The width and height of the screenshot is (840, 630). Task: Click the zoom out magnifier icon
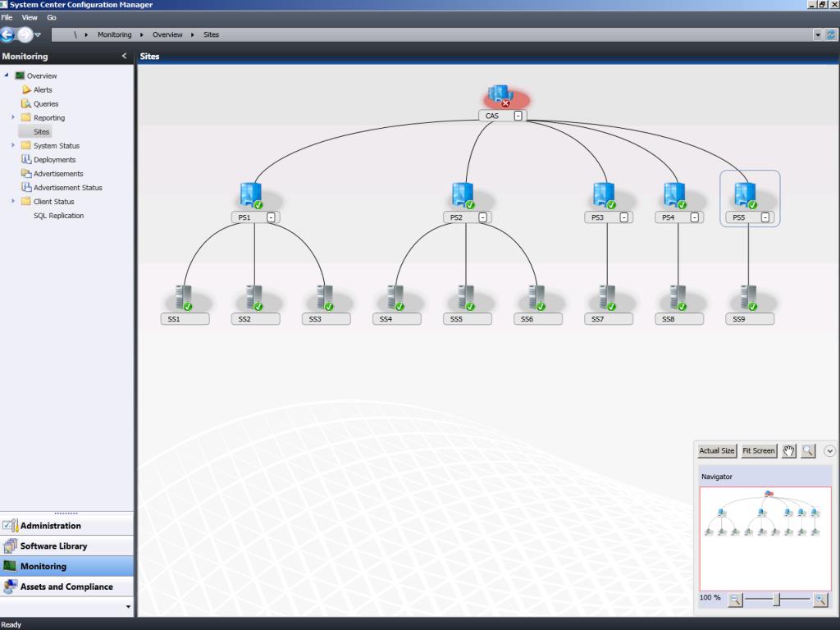pyautogui.click(x=736, y=600)
